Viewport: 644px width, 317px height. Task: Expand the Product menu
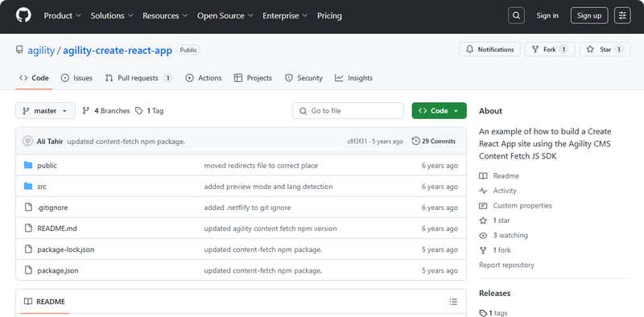(x=63, y=15)
